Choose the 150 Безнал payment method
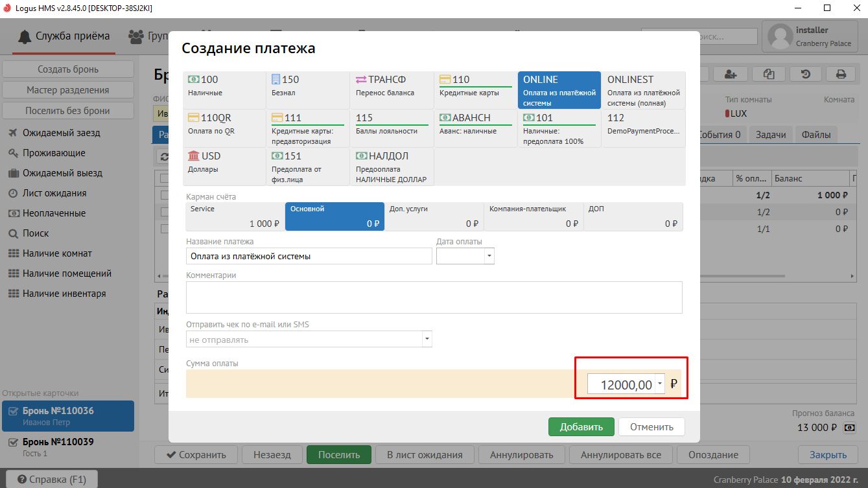The height and width of the screenshot is (488, 868). click(x=308, y=86)
